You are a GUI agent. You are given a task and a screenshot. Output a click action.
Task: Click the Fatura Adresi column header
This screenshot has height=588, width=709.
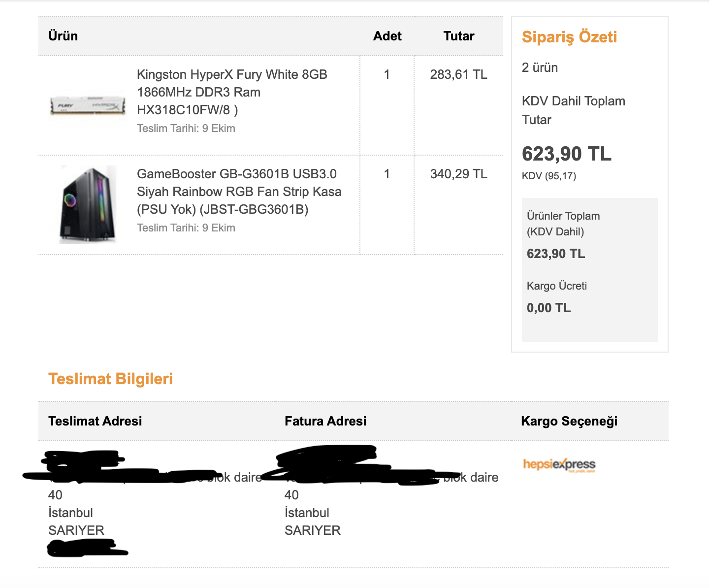[x=325, y=421]
